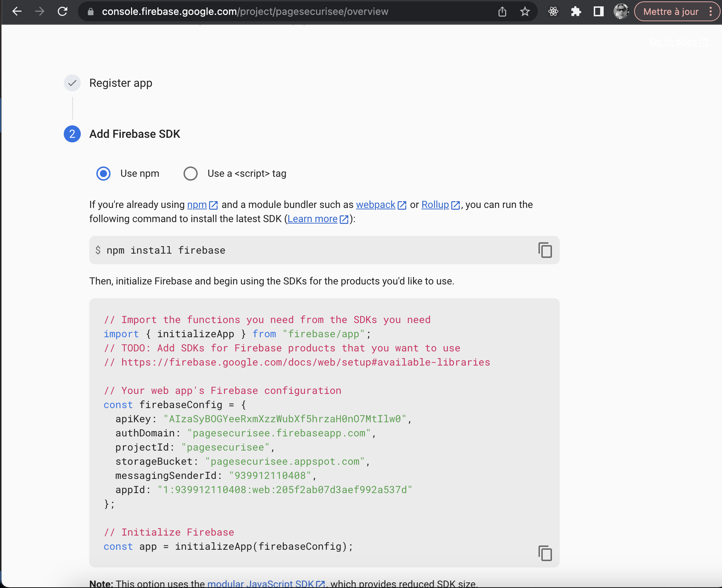
Task: Click the messagingSenderId value 939912110408
Action: [270, 476]
